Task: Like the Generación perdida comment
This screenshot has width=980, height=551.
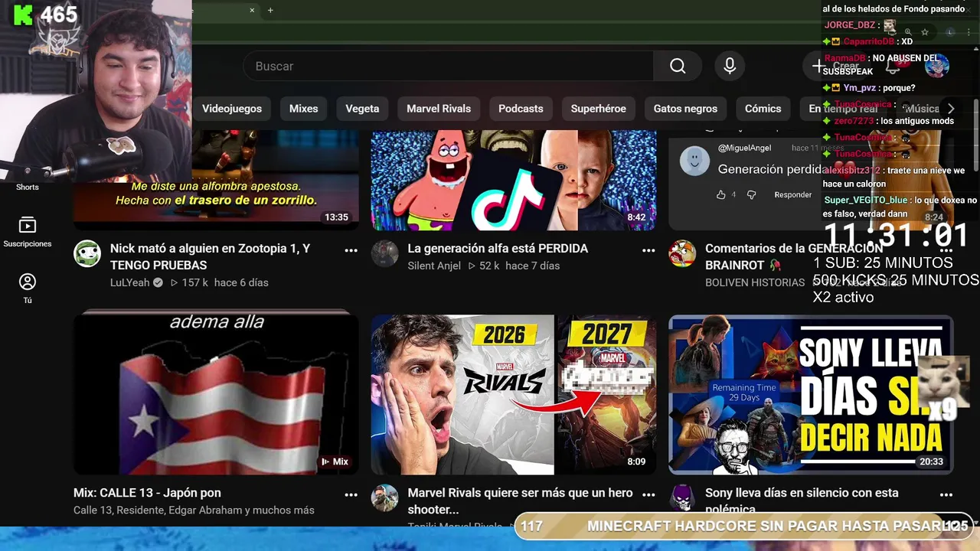Action: 720,195
